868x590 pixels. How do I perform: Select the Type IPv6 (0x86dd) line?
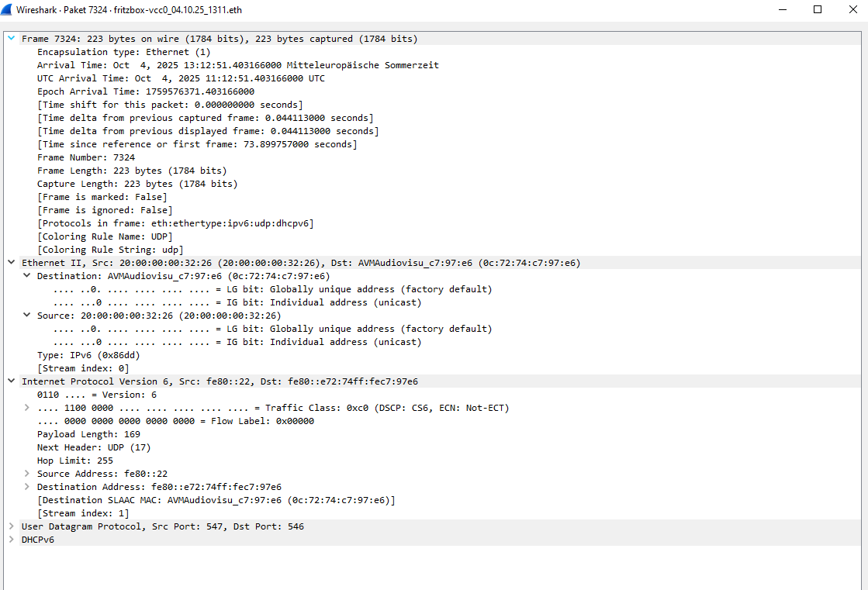tap(88, 355)
